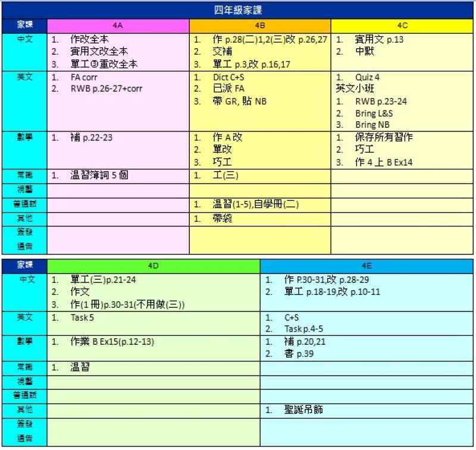The image size is (476, 450).
Task: Click 4E's Task p.4-5 English item
Action: click(x=304, y=329)
